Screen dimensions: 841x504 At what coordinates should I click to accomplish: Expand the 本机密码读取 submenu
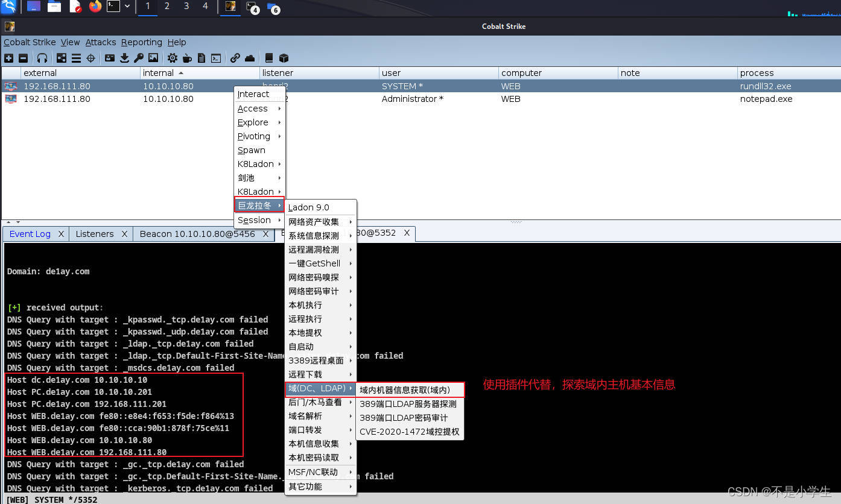coord(320,458)
